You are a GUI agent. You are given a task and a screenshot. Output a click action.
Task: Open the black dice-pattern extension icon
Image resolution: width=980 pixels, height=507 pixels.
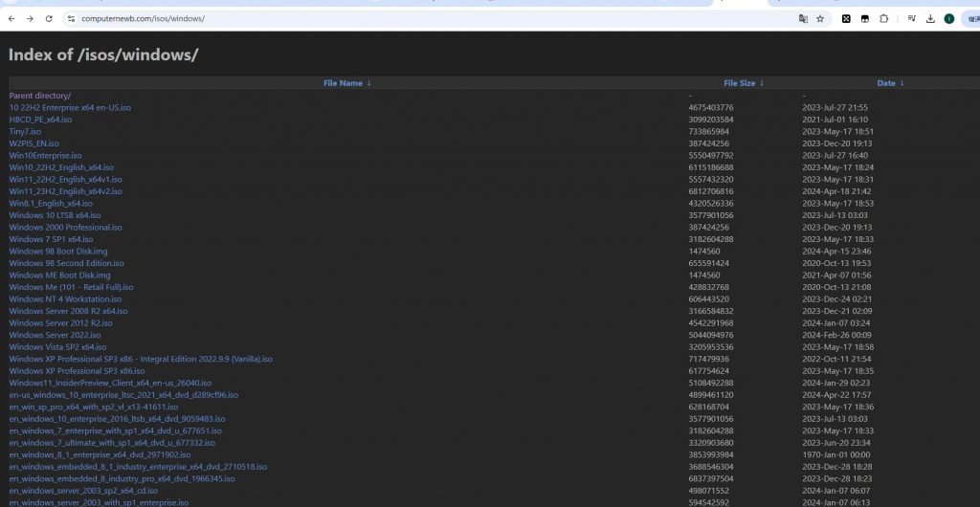tap(846, 19)
